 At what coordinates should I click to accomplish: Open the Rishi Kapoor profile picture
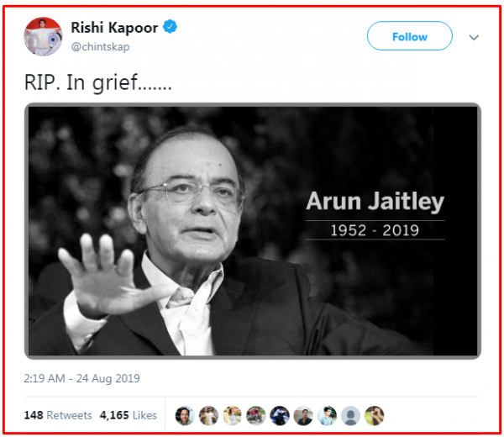point(43,37)
